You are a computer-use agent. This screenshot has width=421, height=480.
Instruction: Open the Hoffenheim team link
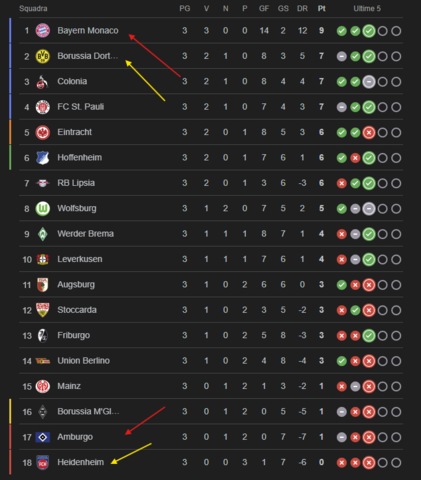pyautogui.click(x=80, y=157)
